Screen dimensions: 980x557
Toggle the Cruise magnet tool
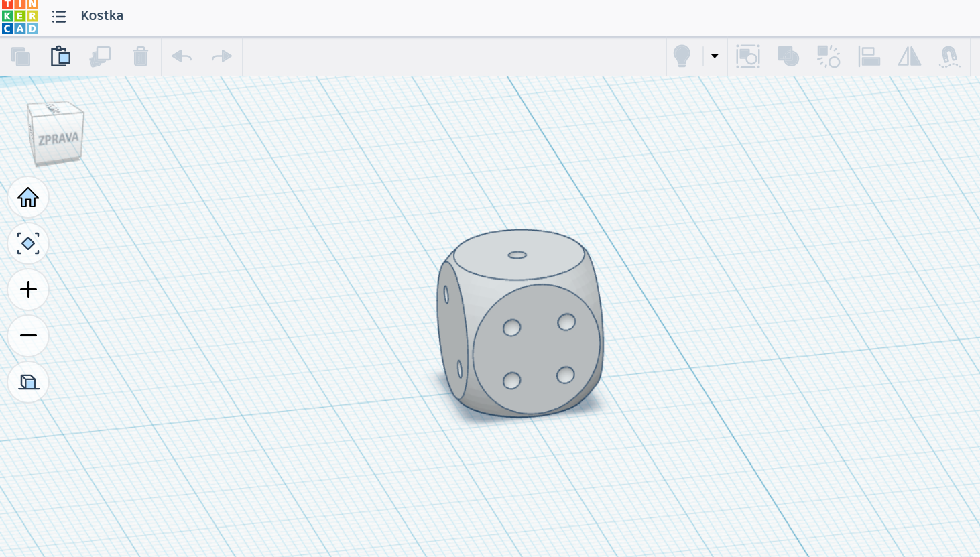coord(949,57)
